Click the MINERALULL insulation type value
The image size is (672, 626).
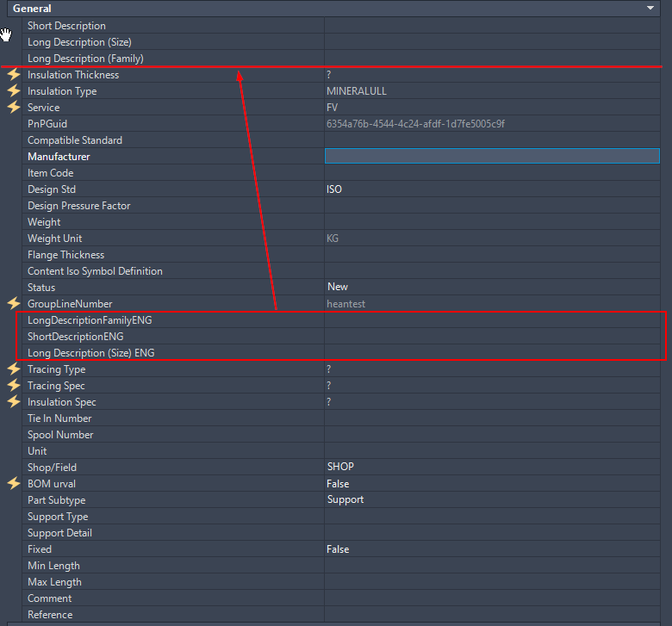click(x=357, y=90)
